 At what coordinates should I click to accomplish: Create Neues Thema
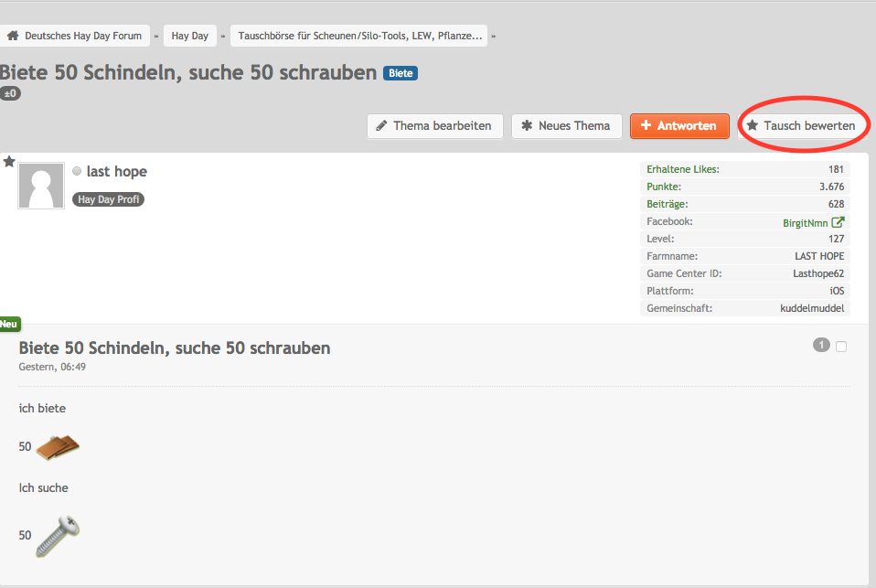567,126
